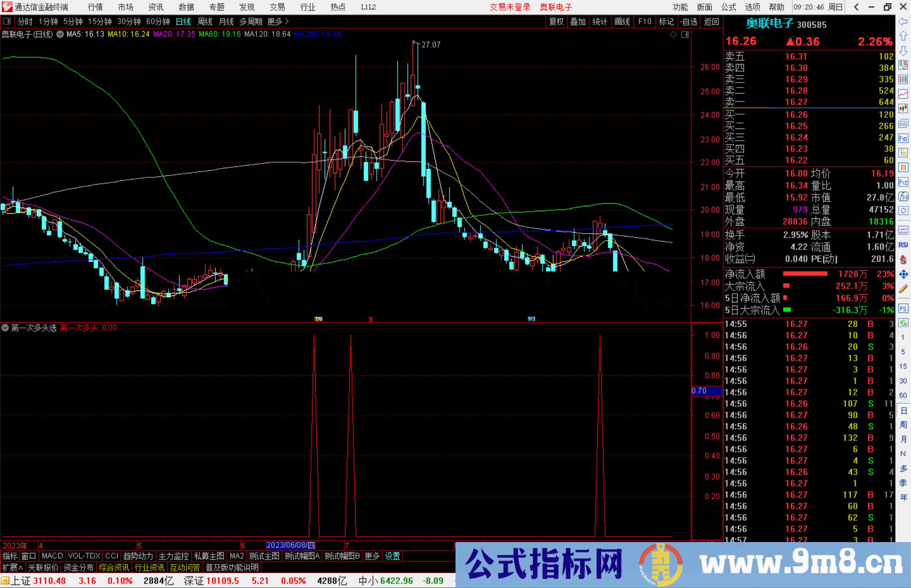
Task: Click the 设置 button in indicator bar
Action: tap(392, 556)
